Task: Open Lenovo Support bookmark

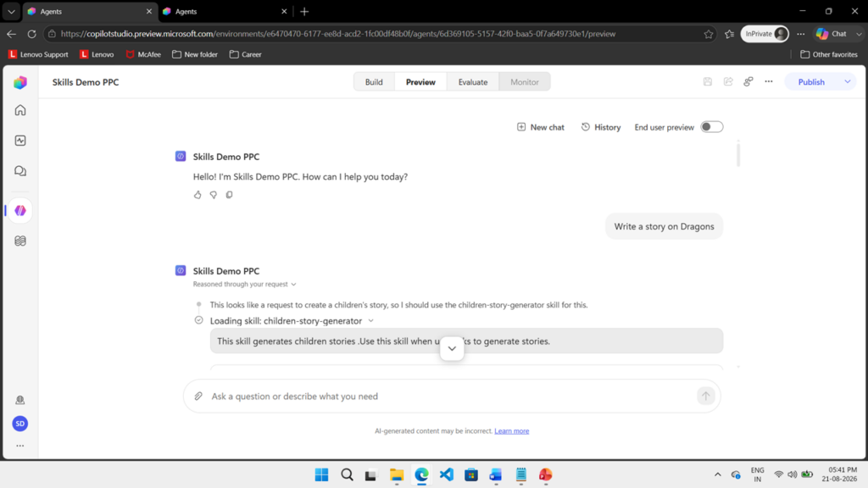Action: 38,54
